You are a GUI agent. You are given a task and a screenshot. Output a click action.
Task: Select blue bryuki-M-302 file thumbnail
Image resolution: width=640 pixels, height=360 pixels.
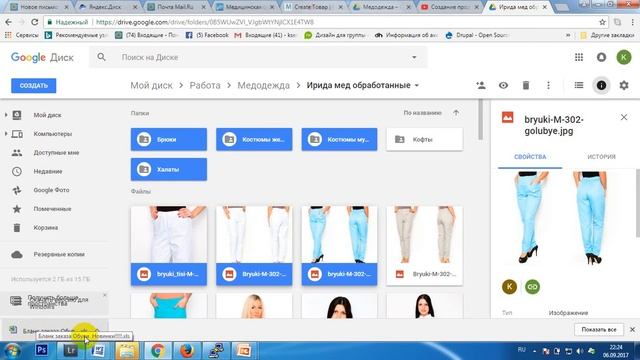click(340, 245)
